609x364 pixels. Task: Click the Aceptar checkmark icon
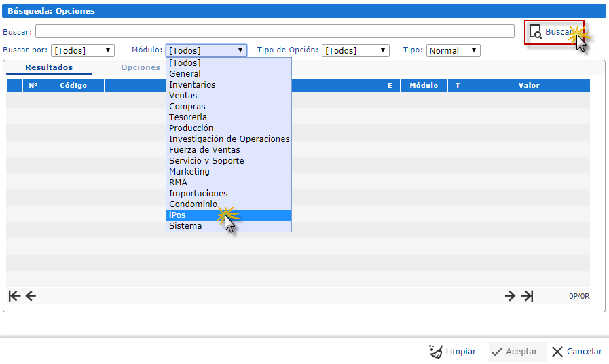[x=497, y=351]
